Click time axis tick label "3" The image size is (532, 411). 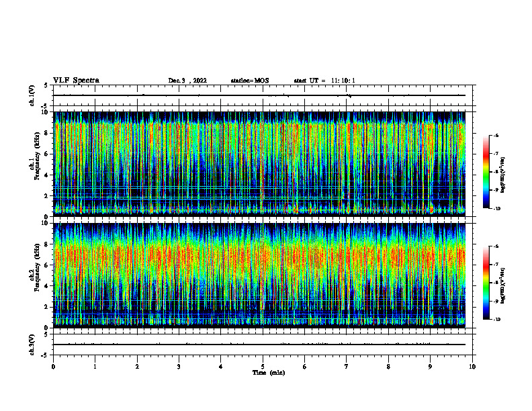(x=179, y=367)
